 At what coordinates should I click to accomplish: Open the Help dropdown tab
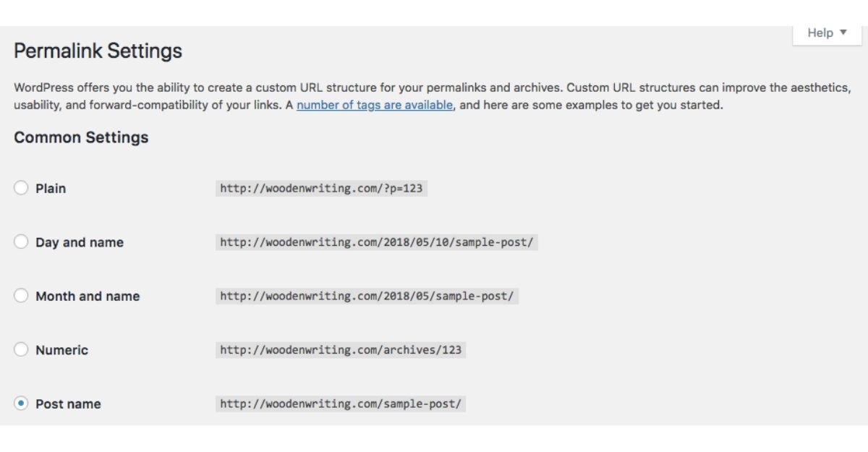(x=829, y=33)
